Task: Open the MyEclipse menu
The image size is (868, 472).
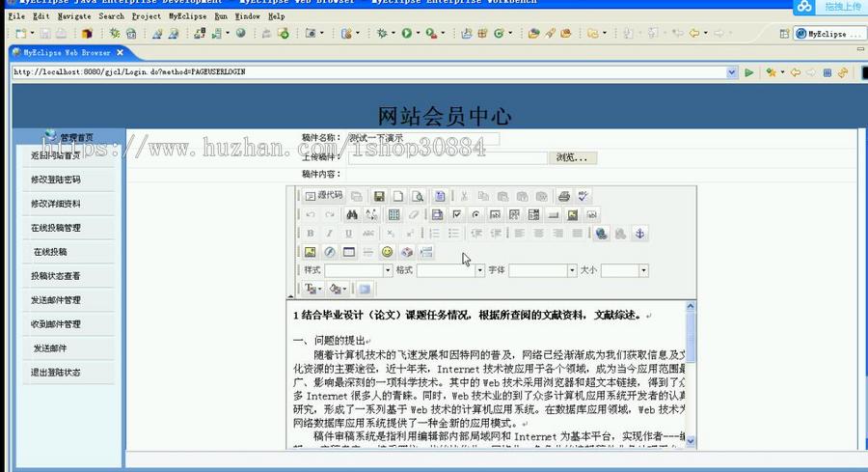Action: pyautogui.click(x=188, y=16)
